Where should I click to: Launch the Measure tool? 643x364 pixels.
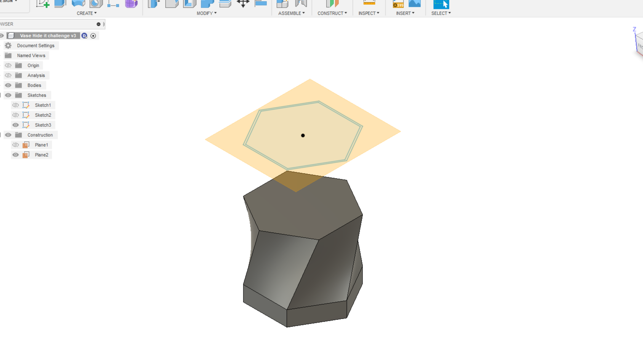[x=369, y=3]
